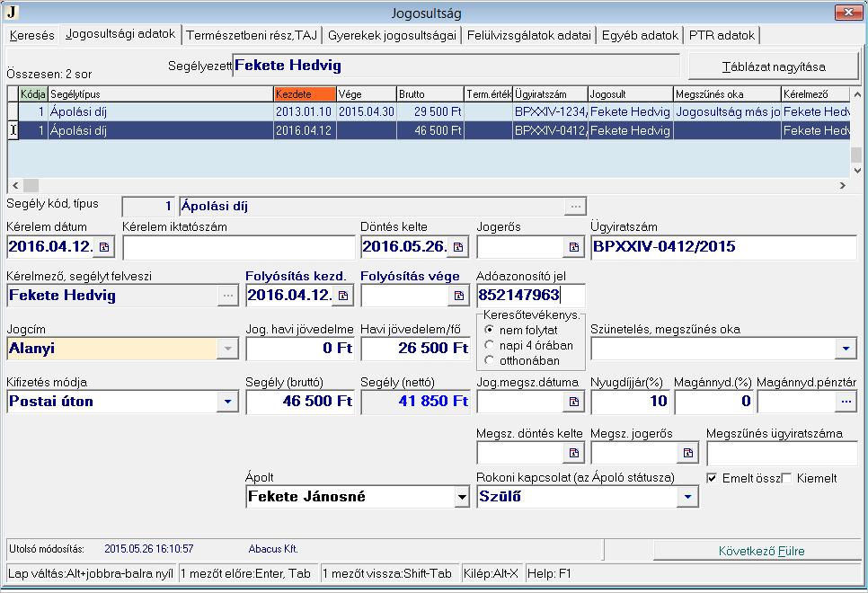Open calendar picker for Folyósítás kezd.
This screenshot has height=593, width=868.
(343, 295)
